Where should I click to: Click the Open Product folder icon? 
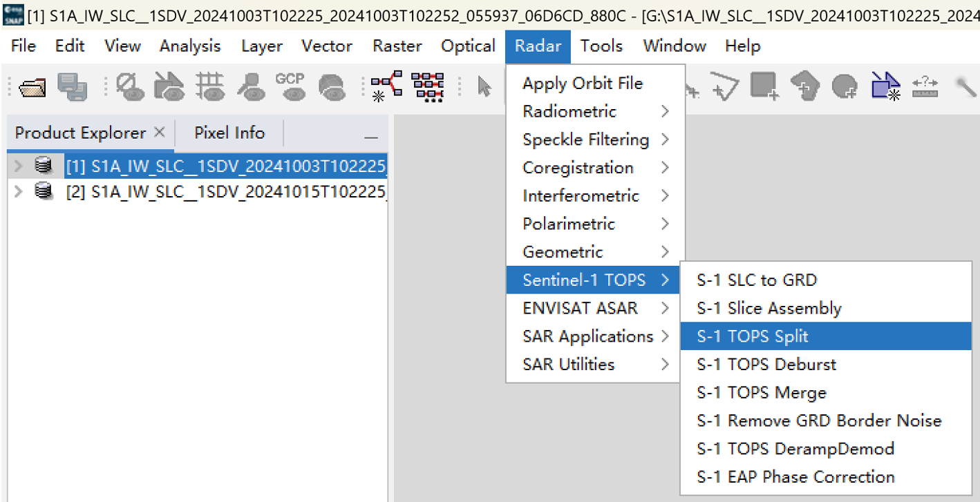[x=32, y=86]
